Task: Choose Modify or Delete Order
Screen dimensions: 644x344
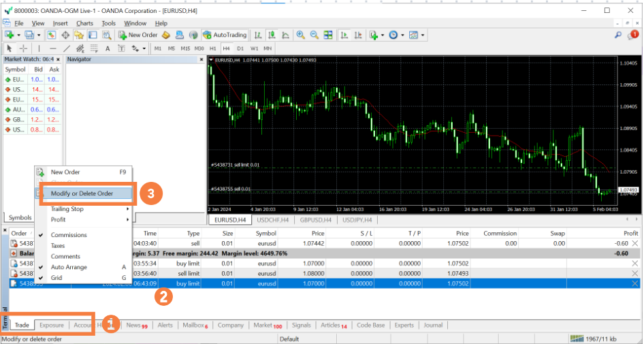Action: tap(82, 193)
